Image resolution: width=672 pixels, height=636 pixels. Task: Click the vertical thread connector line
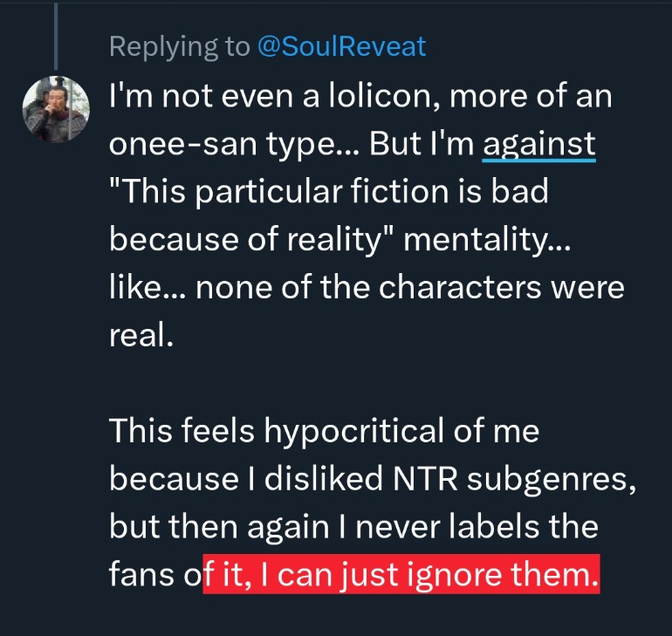55,35
